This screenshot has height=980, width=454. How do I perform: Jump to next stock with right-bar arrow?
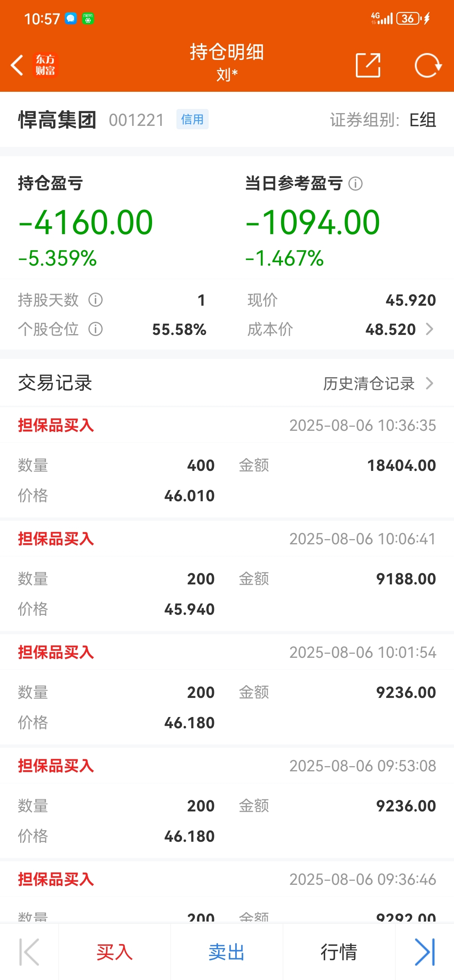425,952
